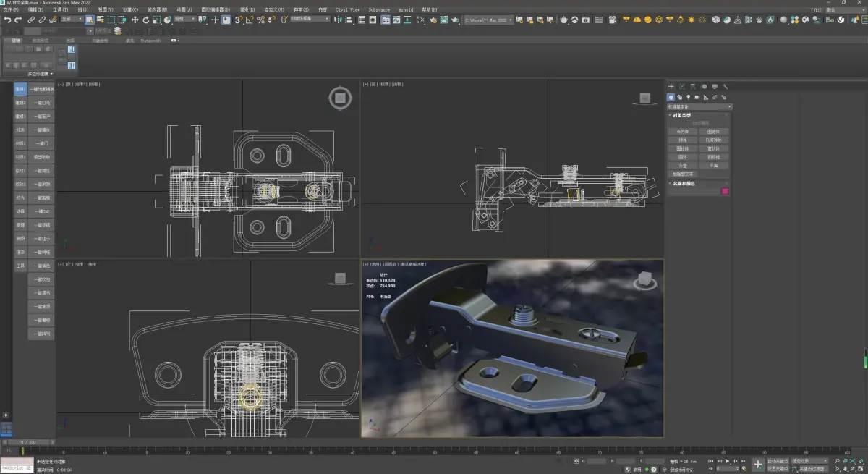Select the Select and Link tool
The image size is (868, 474).
tap(31, 20)
